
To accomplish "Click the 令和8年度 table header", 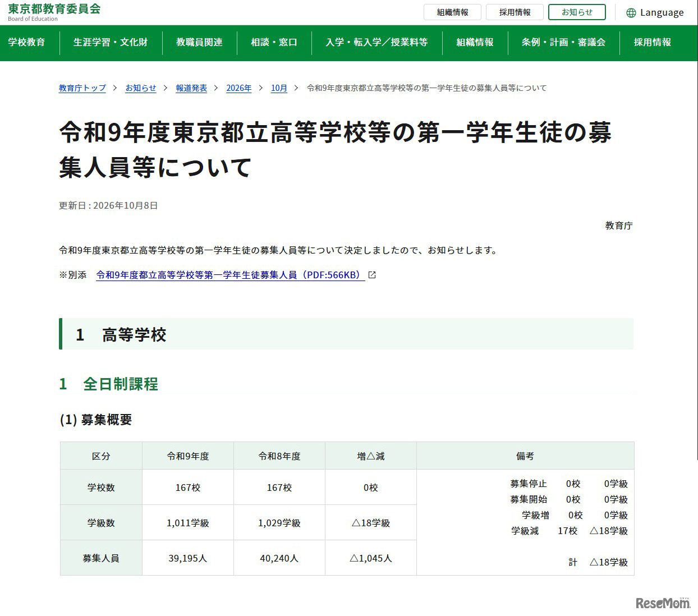I will point(279,456).
